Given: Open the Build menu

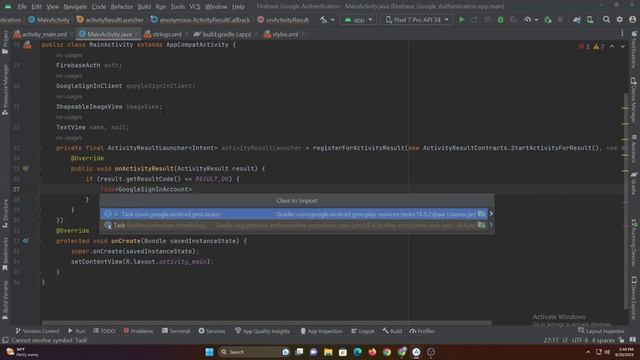Looking at the screenshot, I should [144, 7].
